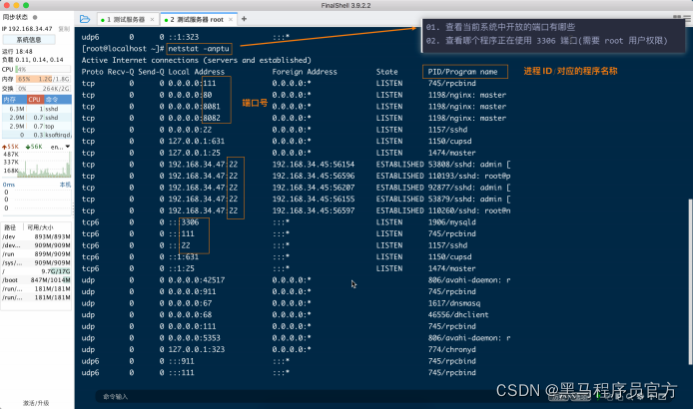Open the connection manager folder icon
694x409 pixels.
click(x=85, y=19)
